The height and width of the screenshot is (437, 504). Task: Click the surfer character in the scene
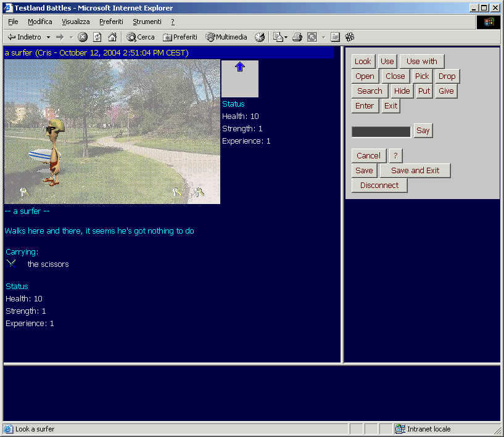[54, 152]
